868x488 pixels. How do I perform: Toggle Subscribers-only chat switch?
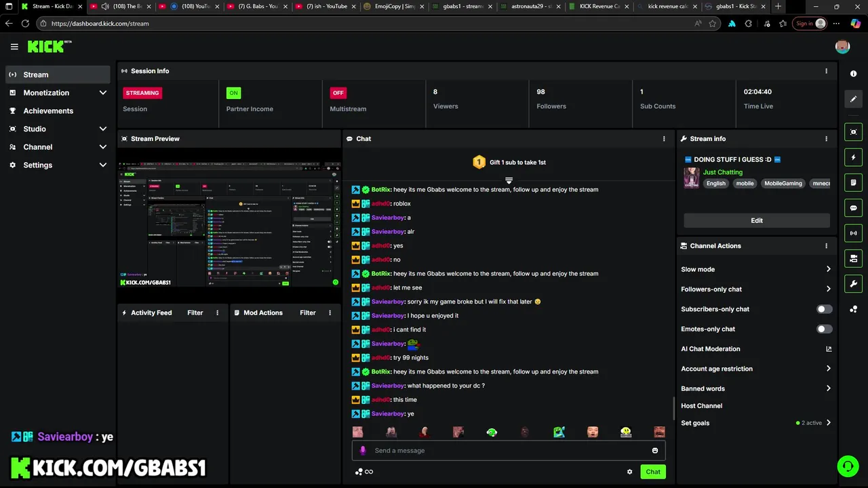pos(824,309)
